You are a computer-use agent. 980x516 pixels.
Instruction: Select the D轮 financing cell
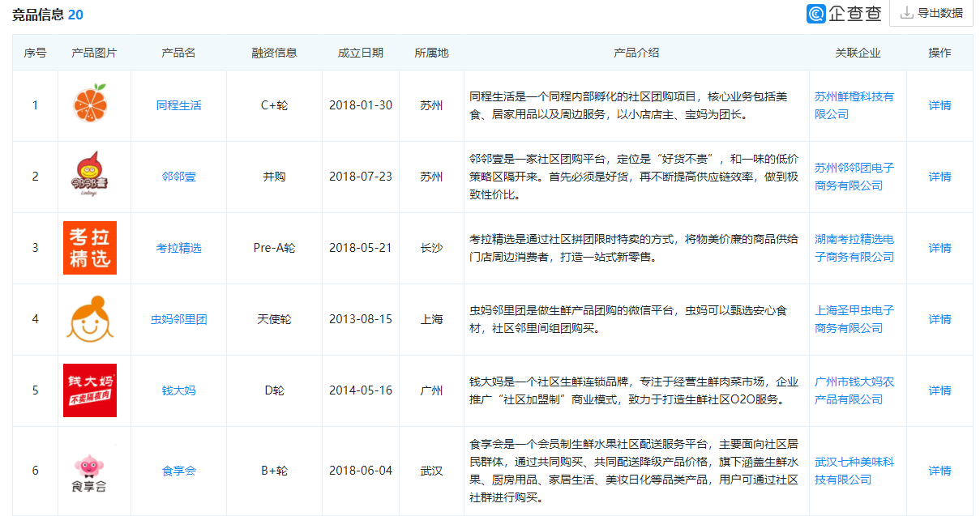[274, 390]
